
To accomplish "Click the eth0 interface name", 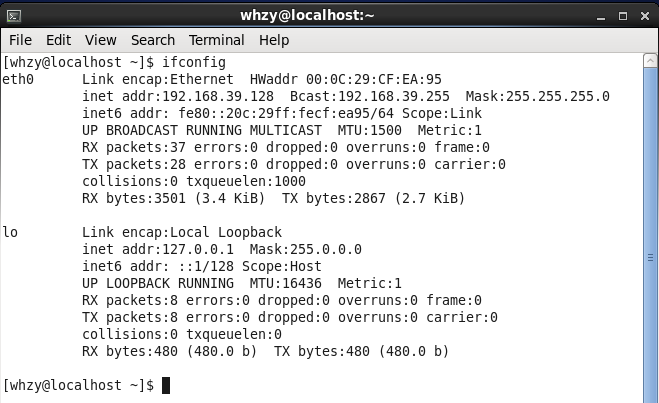I will [x=18, y=79].
